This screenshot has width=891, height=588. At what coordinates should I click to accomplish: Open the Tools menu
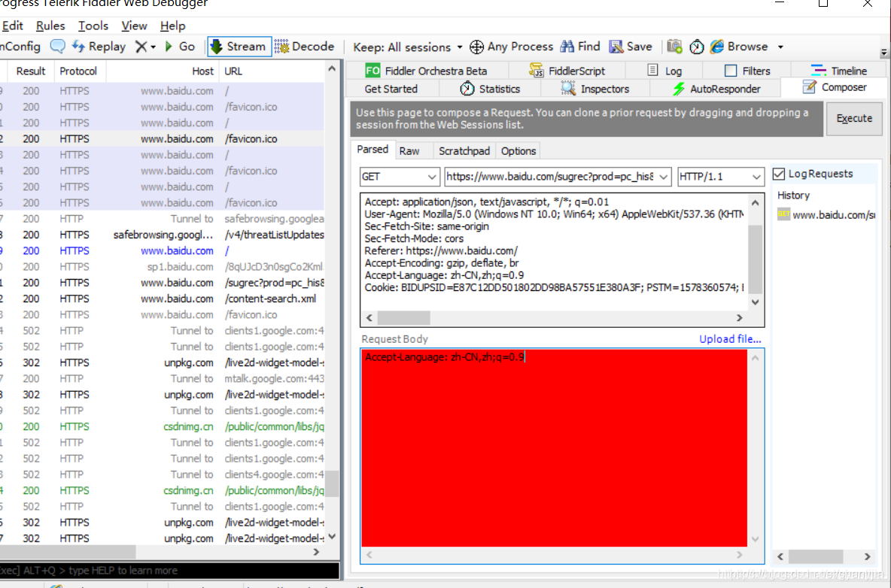coord(93,26)
